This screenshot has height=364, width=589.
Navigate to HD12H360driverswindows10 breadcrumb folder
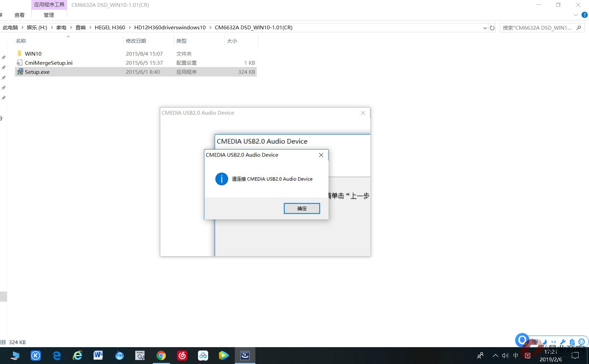pyautogui.click(x=170, y=28)
